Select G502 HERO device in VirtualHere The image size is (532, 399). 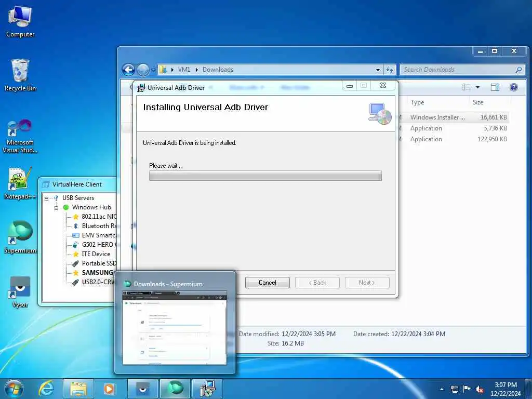point(95,245)
